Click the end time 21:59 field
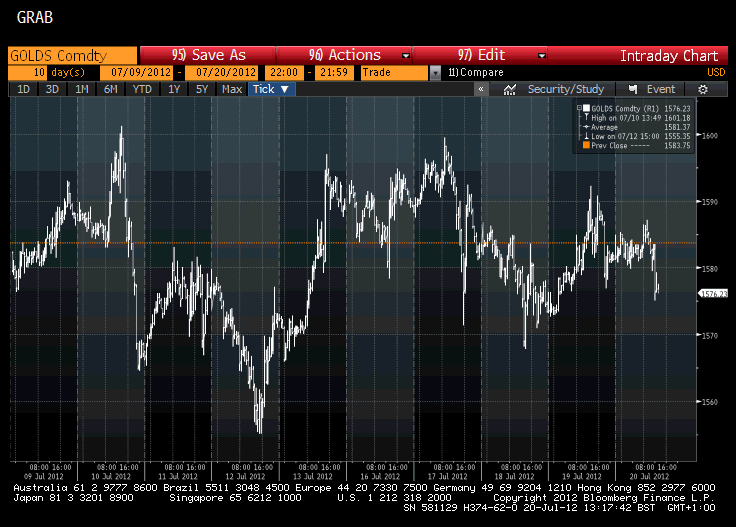The height and width of the screenshot is (527, 736). (x=334, y=73)
